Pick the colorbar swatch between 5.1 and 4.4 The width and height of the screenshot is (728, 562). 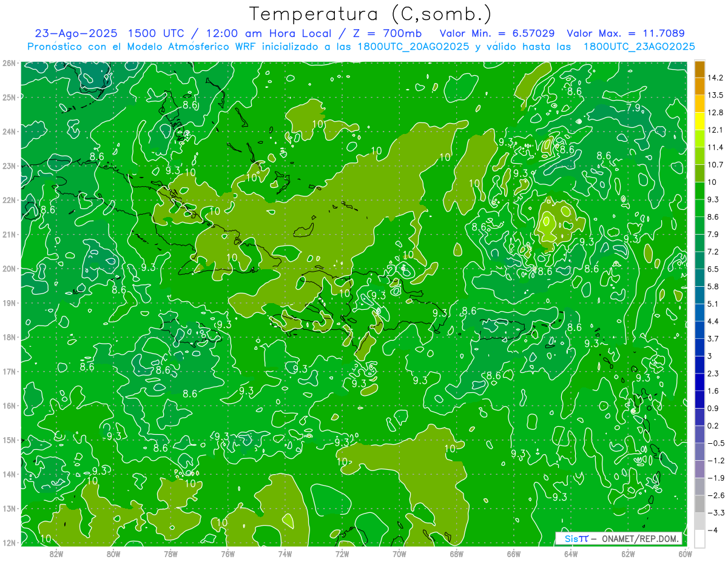tap(699, 313)
